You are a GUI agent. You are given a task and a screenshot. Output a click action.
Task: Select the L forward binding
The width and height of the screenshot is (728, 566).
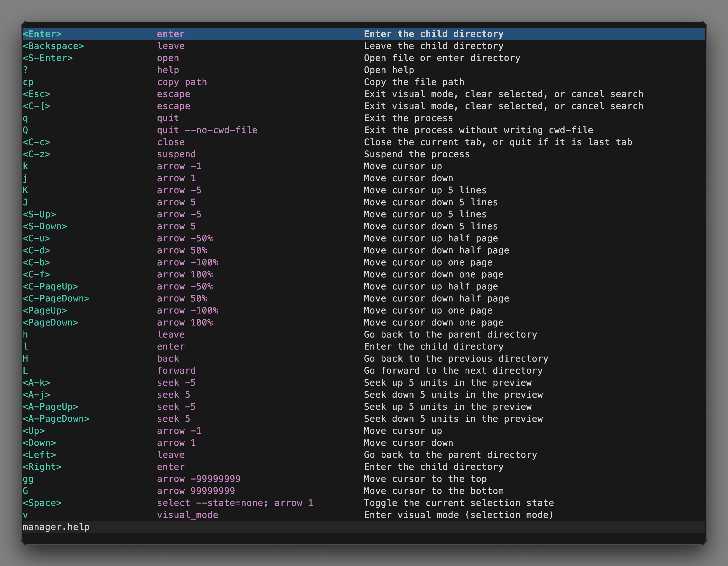click(133, 370)
